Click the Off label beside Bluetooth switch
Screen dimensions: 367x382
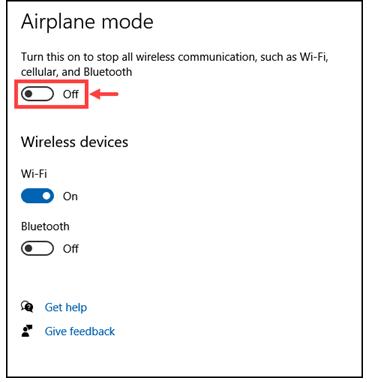[x=71, y=249]
